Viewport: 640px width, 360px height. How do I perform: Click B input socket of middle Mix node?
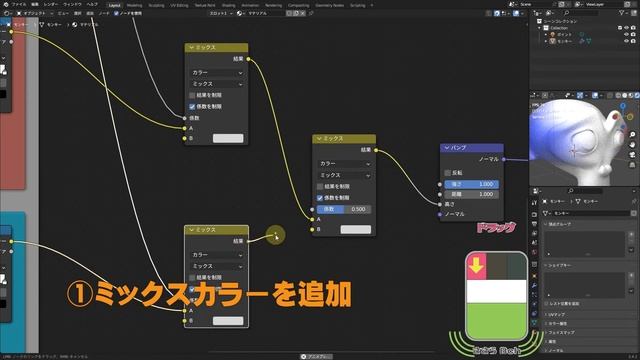tap(312, 230)
